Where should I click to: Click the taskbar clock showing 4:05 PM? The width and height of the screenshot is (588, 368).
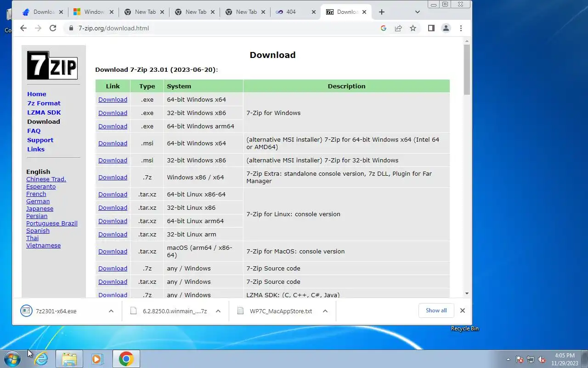click(x=565, y=359)
